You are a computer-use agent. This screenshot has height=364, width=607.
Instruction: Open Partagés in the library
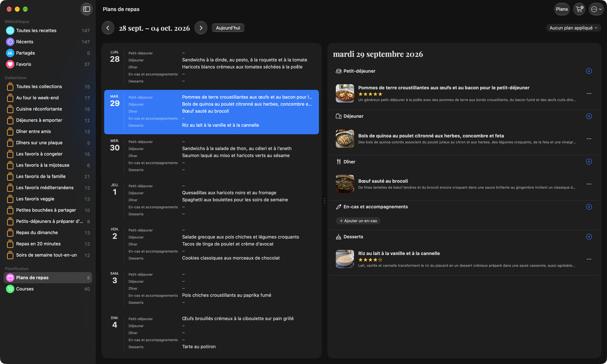[x=48, y=53]
